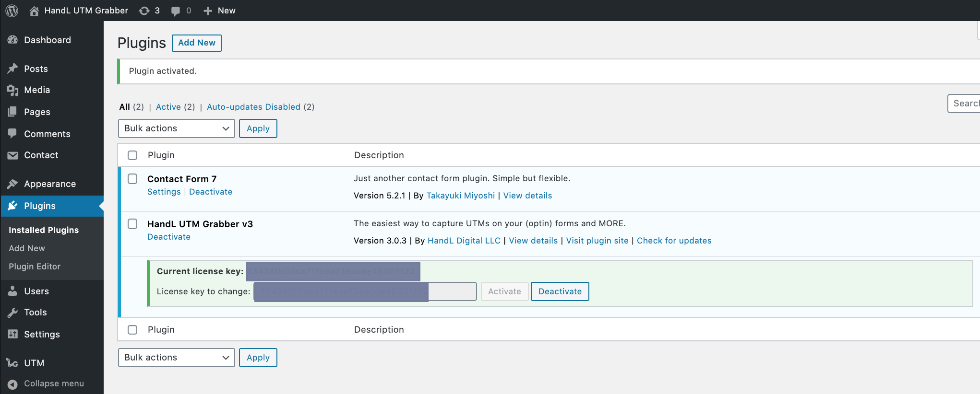Click the Appearance paintbrush icon

click(13, 184)
